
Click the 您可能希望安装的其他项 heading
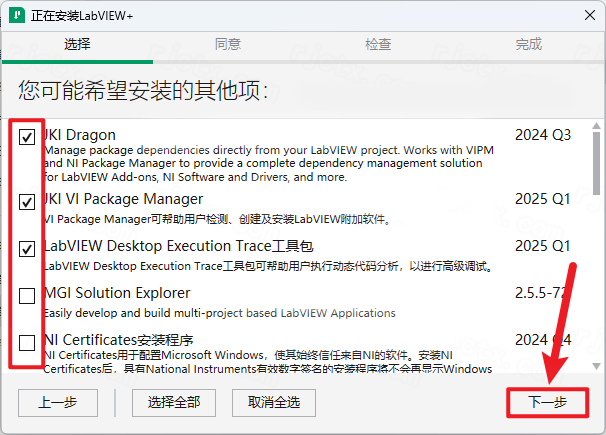[143, 90]
